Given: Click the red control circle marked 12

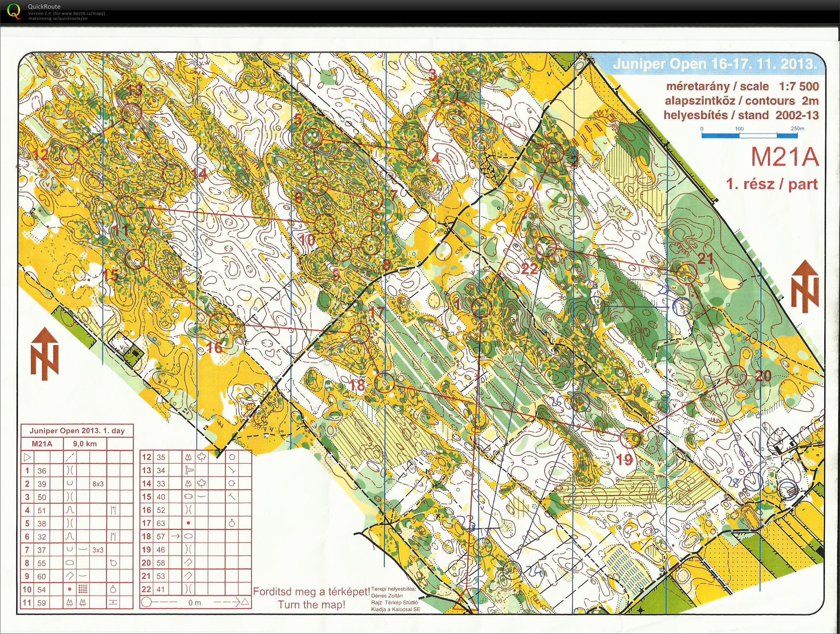Looking at the screenshot, I should click(70, 155).
